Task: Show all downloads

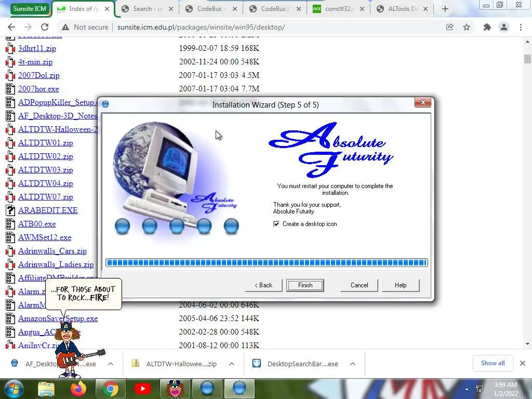Action: click(493, 363)
